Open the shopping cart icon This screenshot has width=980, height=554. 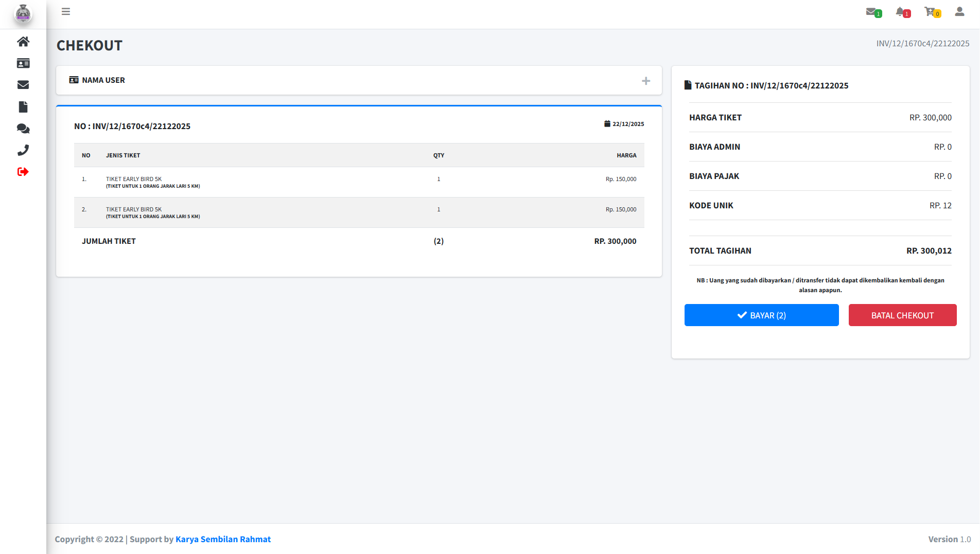click(930, 12)
